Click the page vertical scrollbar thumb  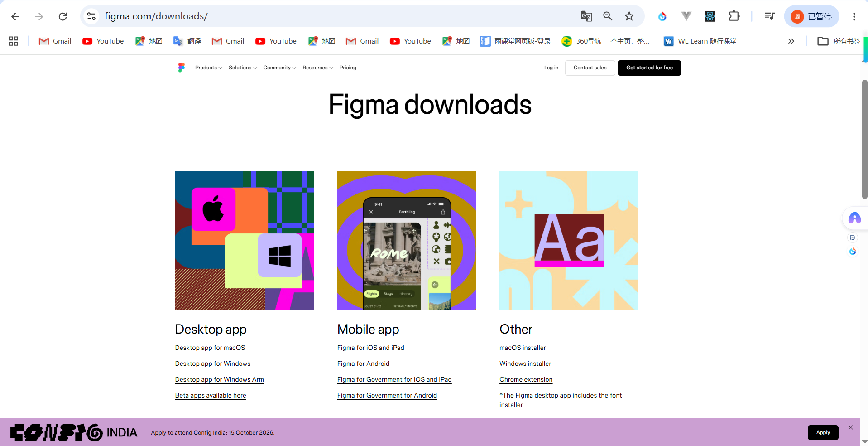click(x=864, y=139)
